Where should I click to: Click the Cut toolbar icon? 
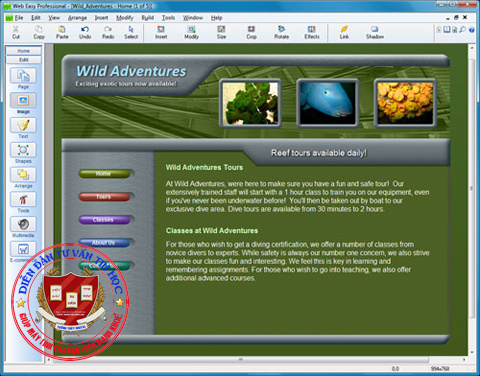click(16, 32)
